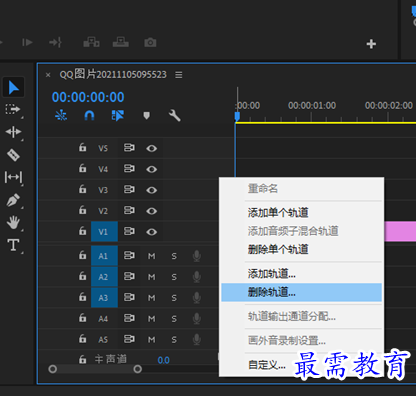Toggle Linked Selection icon
Screen dimensions: 416x396
tap(117, 116)
